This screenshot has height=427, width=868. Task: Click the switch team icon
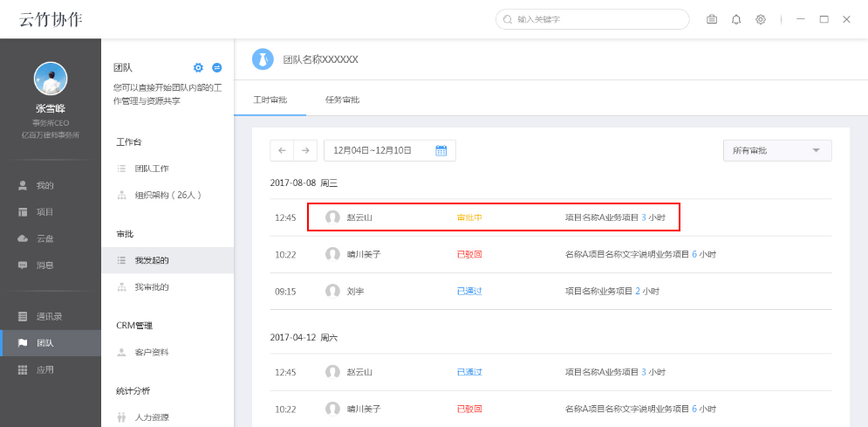(217, 67)
